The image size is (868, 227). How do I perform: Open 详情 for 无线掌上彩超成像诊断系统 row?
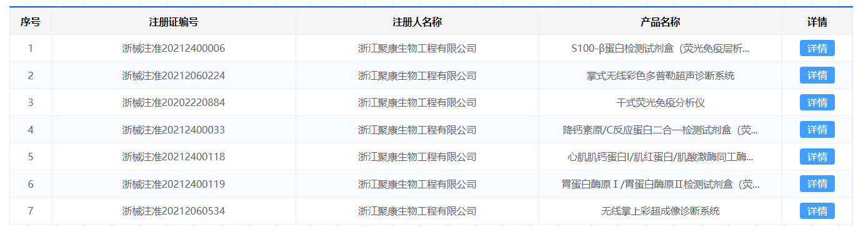tap(817, 211)
